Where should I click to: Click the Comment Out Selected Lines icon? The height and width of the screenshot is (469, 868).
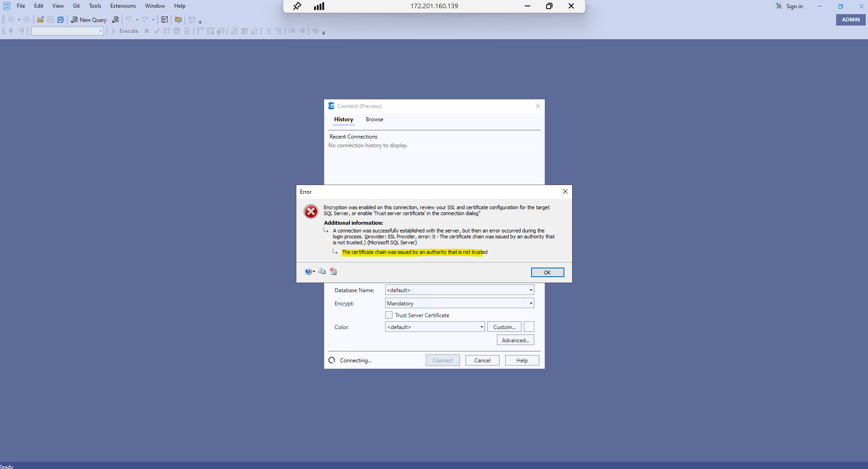(268, 31)
